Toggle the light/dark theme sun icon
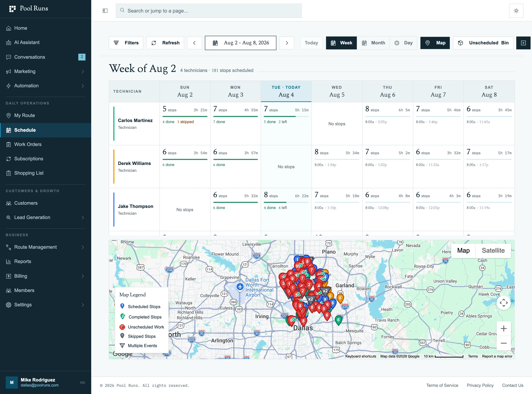Image resolution: width=532 pixels, height=394 pixels. coord(516,11)
